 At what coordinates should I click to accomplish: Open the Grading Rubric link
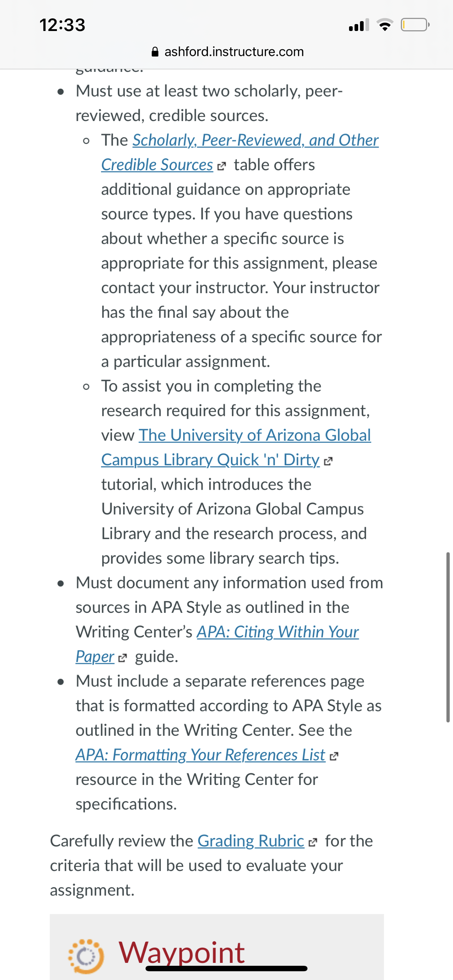point(251,841)
